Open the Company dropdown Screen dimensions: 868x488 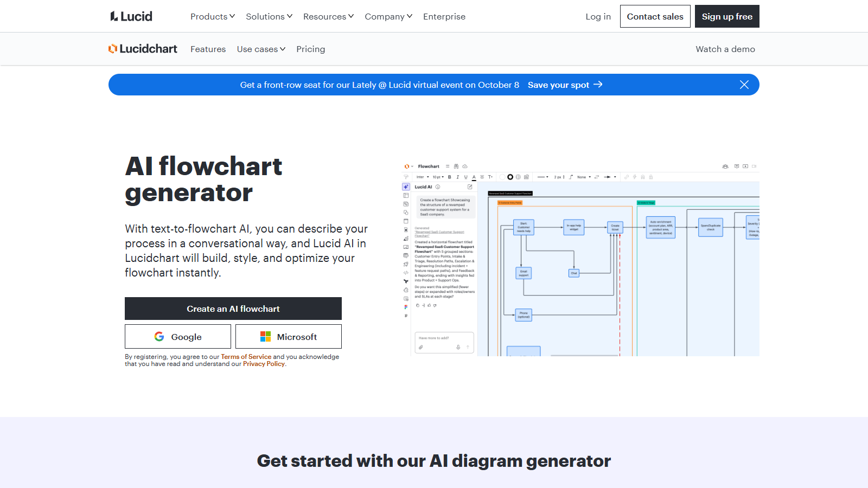click(x=388, y=16)
